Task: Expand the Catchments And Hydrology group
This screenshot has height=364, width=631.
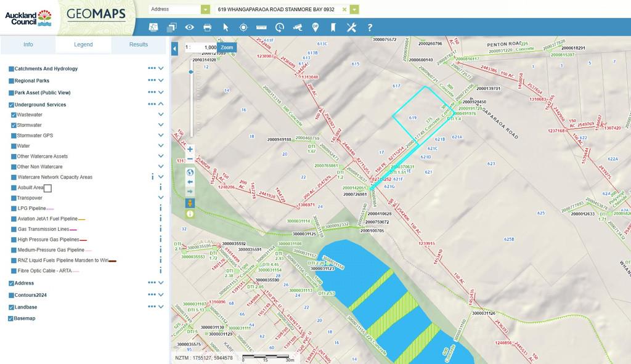Action: (x=161, y=69)
